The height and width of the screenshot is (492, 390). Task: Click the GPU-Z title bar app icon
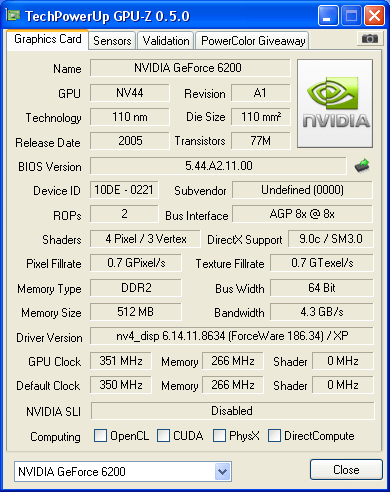13,15
